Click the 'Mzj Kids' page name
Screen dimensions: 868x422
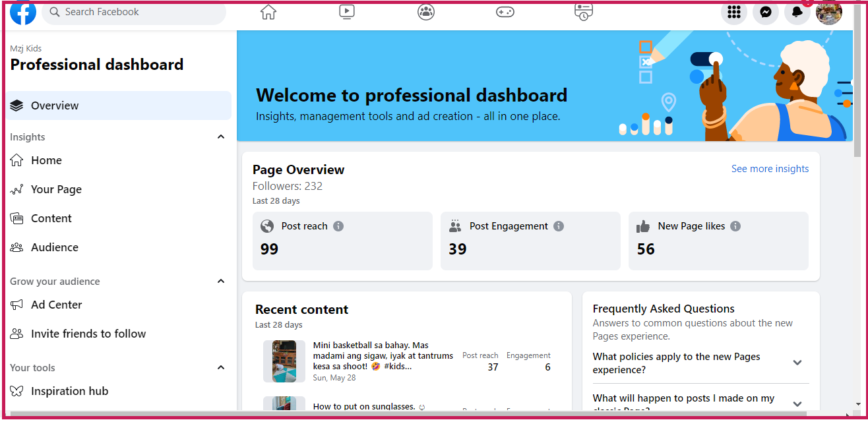(26, 48)
